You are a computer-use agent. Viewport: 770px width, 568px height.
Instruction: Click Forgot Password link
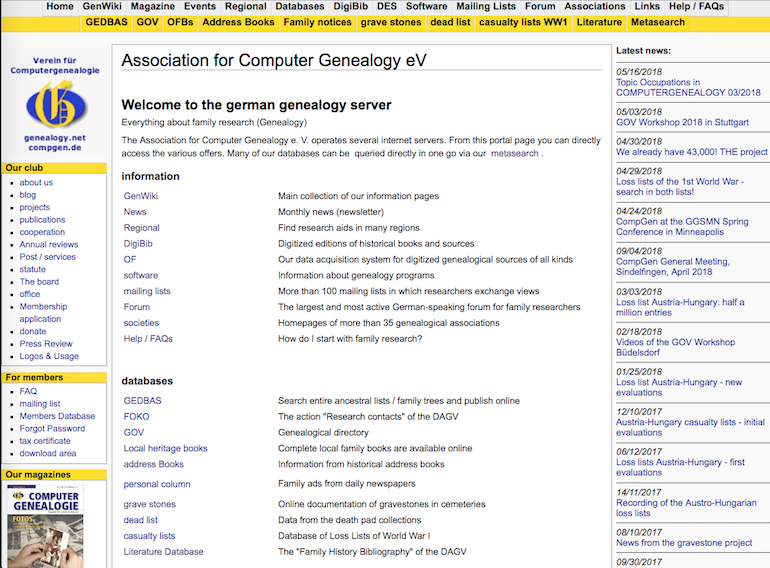point(52,429)
